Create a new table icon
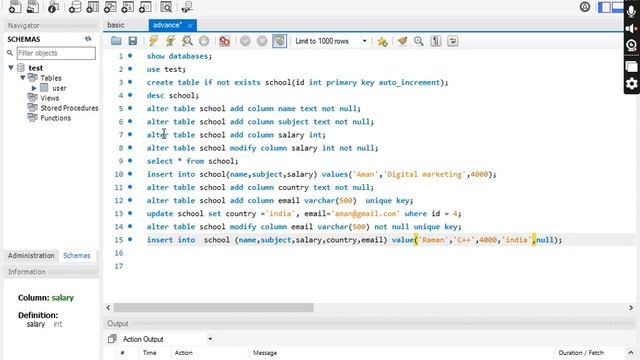 [93, 7]
